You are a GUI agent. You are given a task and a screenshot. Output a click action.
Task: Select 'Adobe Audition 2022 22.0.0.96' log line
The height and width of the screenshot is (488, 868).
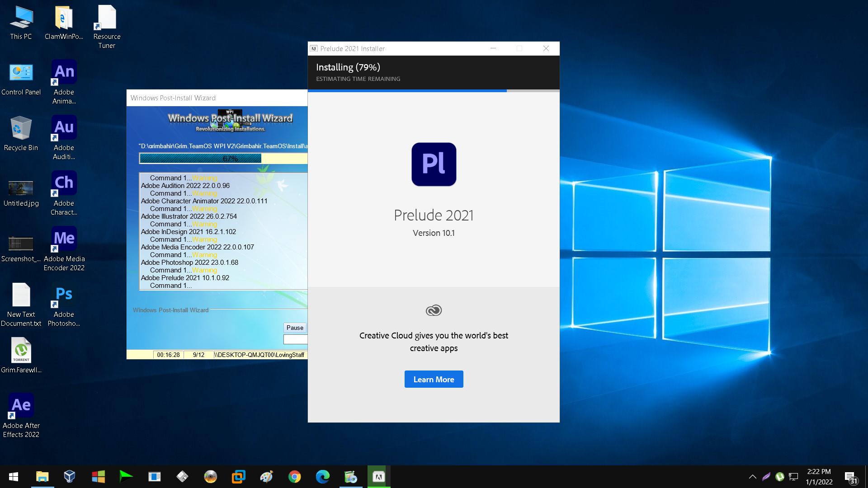185,186
